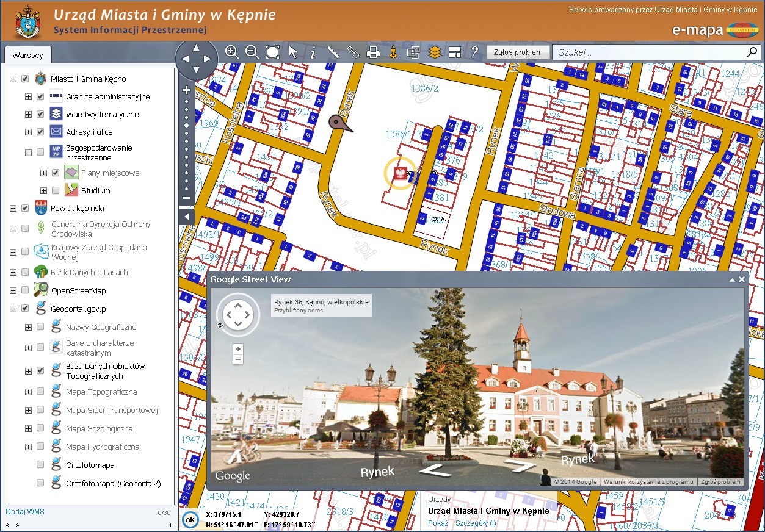Expand the Adresy i ulice node
Screen dimensions: 765x532
click(28, 132)
